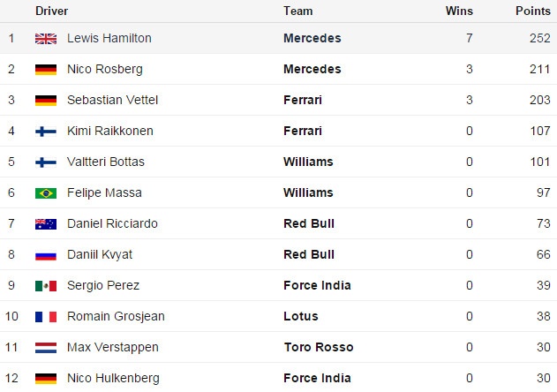Click the British flag beside Lewis Hamilton
This screenshot has height=392, width=557.
click(46, 39)
